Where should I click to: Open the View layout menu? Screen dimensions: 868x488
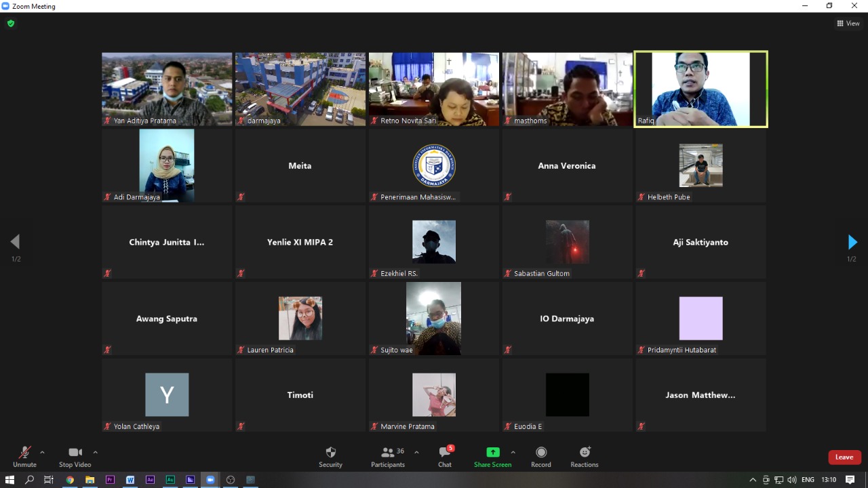point(848,23)
